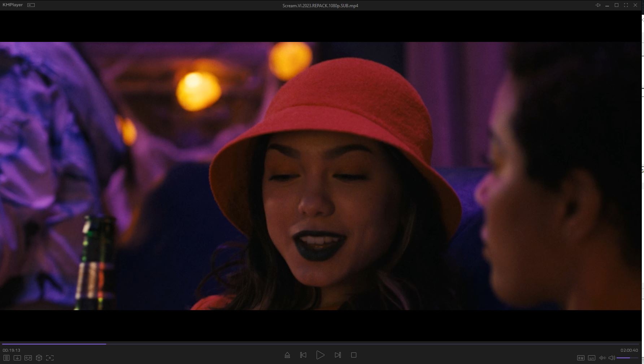
Task: Open the 3D cube settings icon
Action: pyautogui.click(x=39, y=358)
